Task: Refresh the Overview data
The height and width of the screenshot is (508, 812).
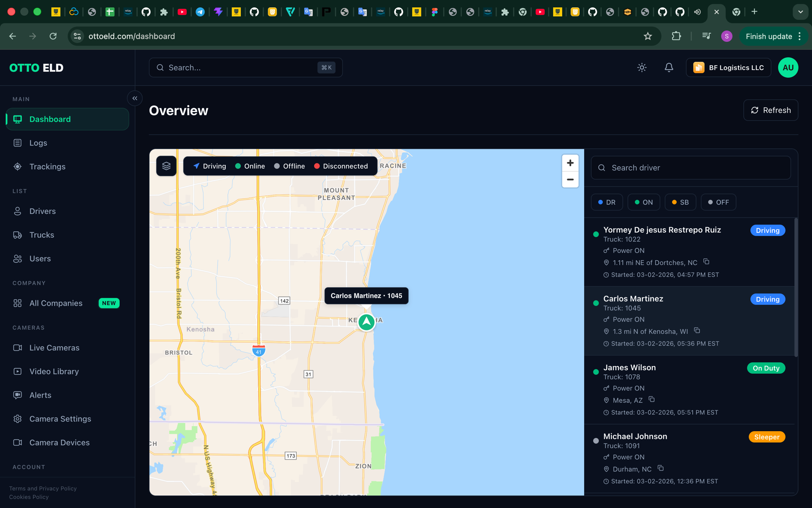Action: 771,110
